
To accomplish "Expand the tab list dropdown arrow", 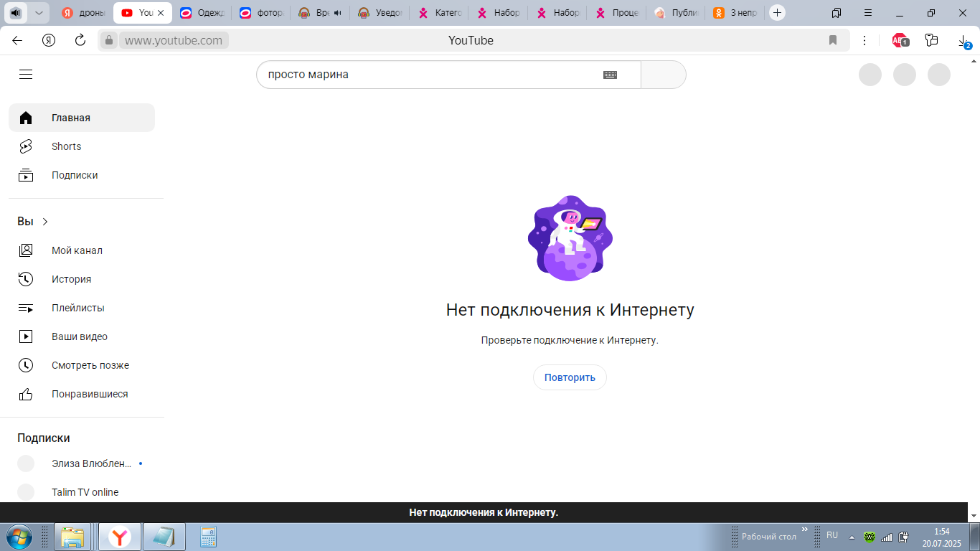I will coord(39,13).
